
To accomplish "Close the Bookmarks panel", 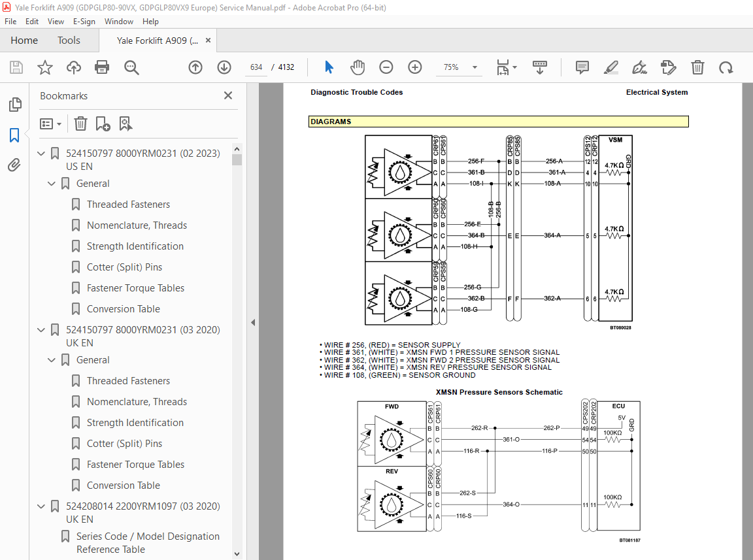I will coord(228,95).
